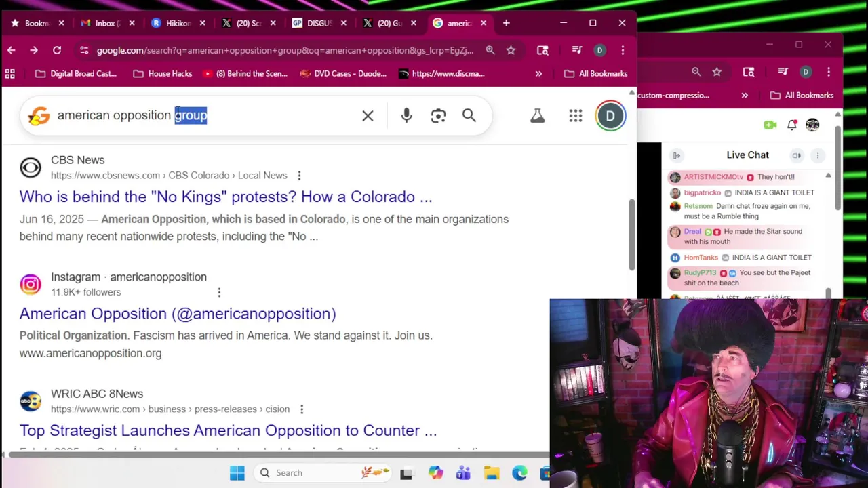868x488 pixels.
Task: Show more bookmarks chevron in front window
Action: (x=538, y=73)
